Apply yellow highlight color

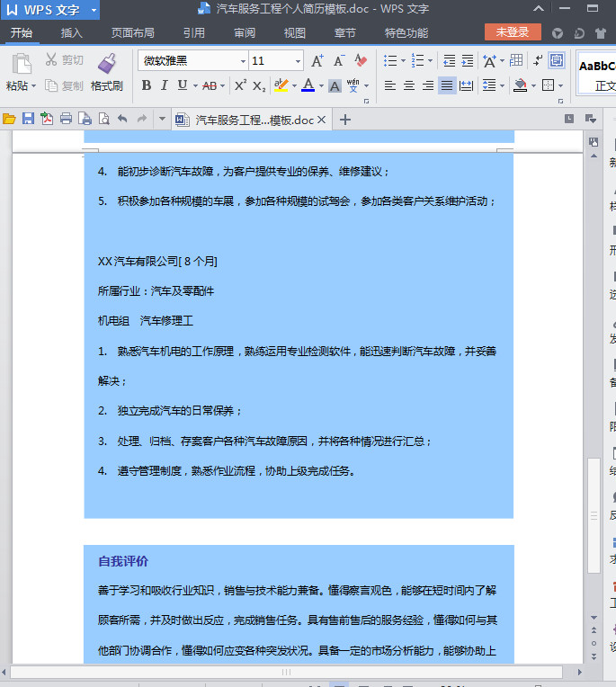[281, 85]
